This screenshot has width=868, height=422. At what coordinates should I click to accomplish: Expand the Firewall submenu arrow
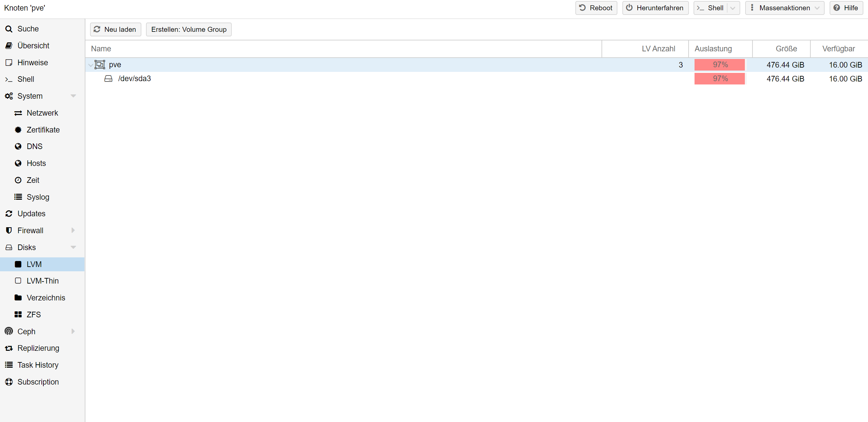(73, 231)
